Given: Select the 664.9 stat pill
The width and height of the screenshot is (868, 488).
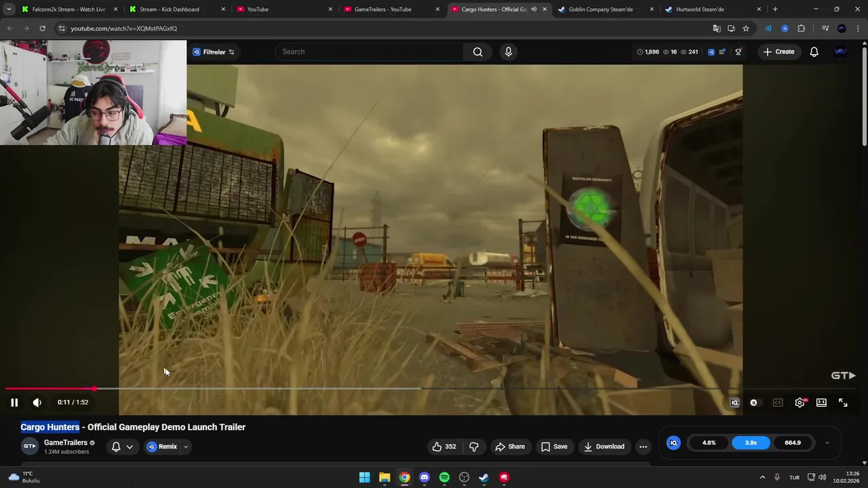Looking at the screenshot, I should (x=793, y=443).
